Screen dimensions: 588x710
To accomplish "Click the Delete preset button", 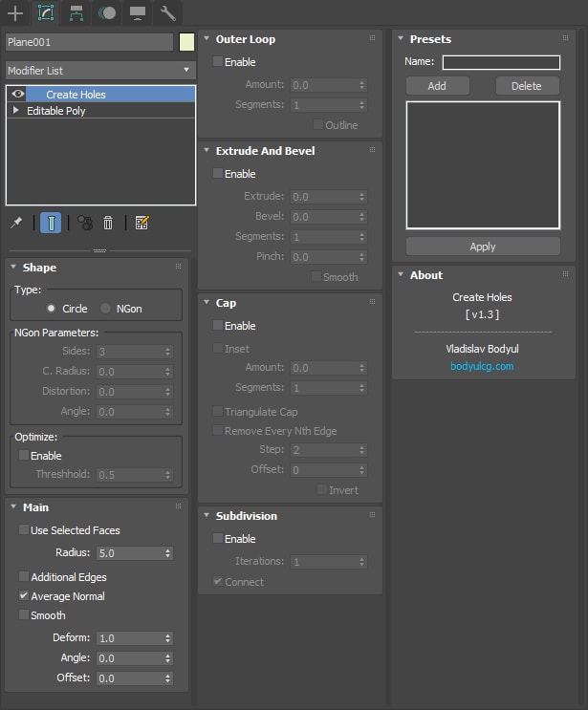I will point(528,86).
